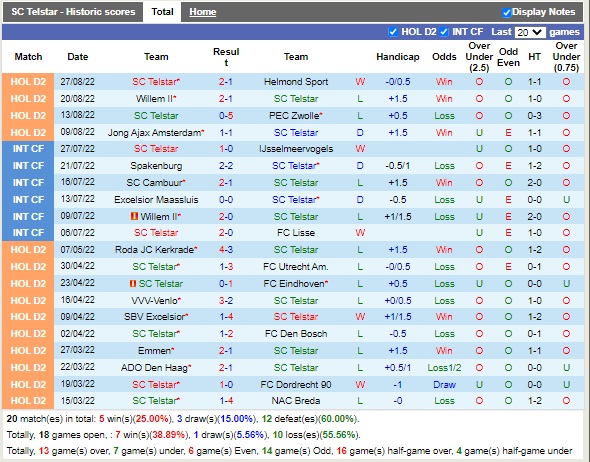This screenshot has width=590, height=462.
Task: Open Jong Ajax Amsterdam team link
Action: 154,132
